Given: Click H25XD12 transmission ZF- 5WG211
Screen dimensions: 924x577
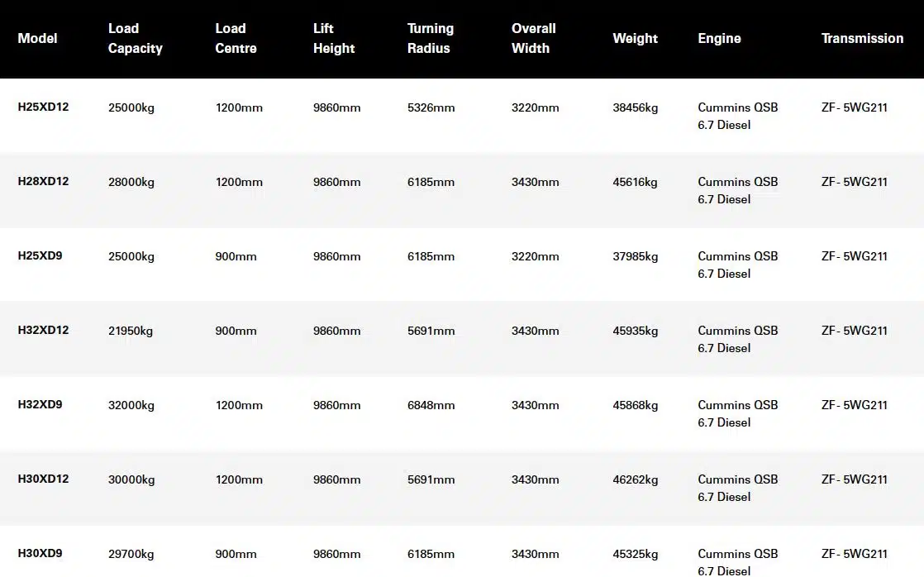Looking at the screenshot, I should point(855,107).
